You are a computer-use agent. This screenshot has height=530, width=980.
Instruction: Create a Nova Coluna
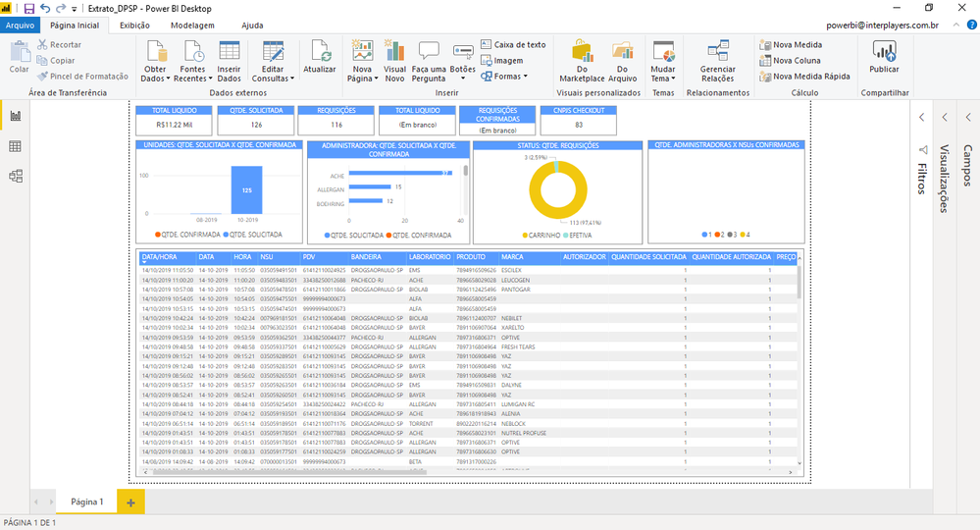coord(790,60)
